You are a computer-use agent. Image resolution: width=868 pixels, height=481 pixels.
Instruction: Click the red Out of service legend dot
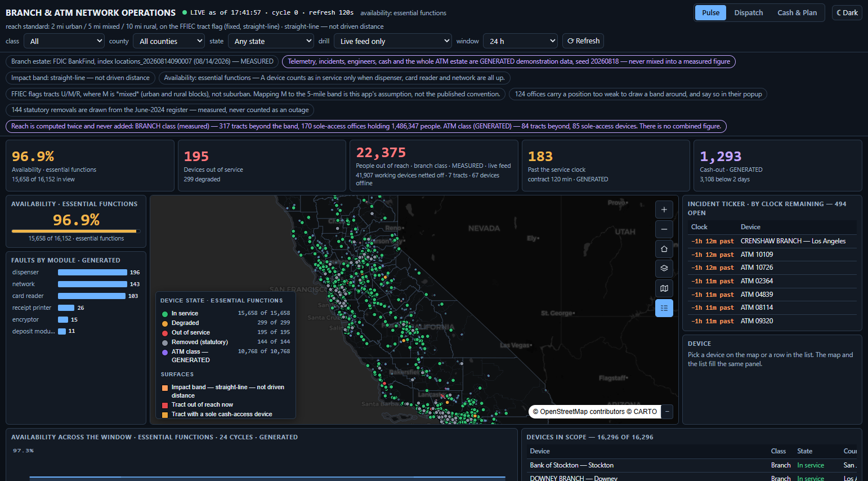pyautogui.click(x=165, y=333)
